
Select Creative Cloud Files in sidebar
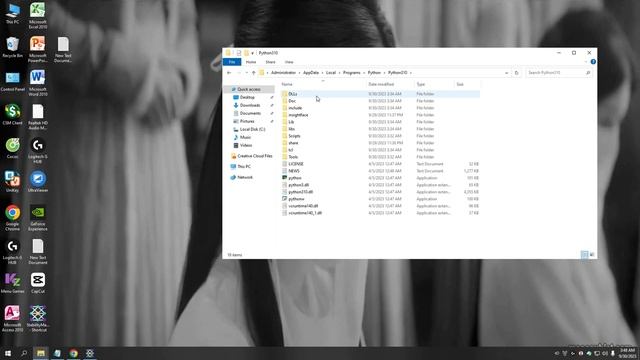click(x=254, y=156)
